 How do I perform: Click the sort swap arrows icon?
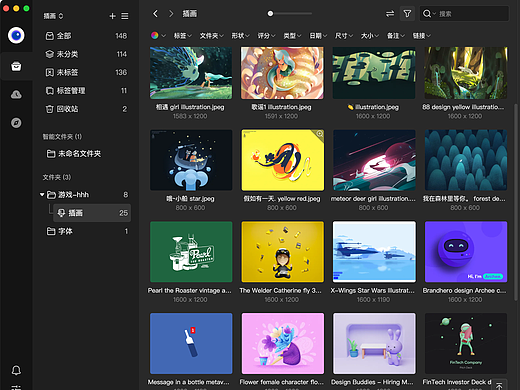(x=390, y=14)
